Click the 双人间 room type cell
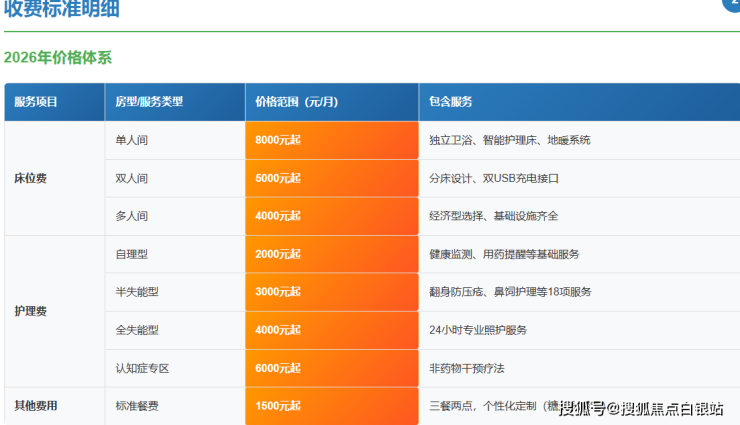 pos(132,178)
